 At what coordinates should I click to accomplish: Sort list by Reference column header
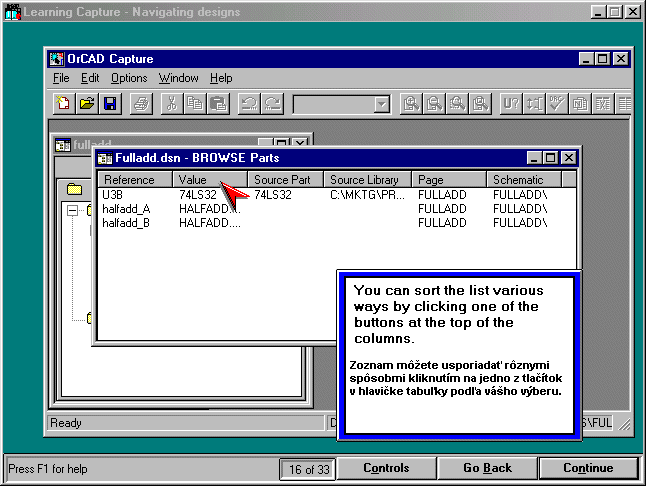click(x=134, y=180)
